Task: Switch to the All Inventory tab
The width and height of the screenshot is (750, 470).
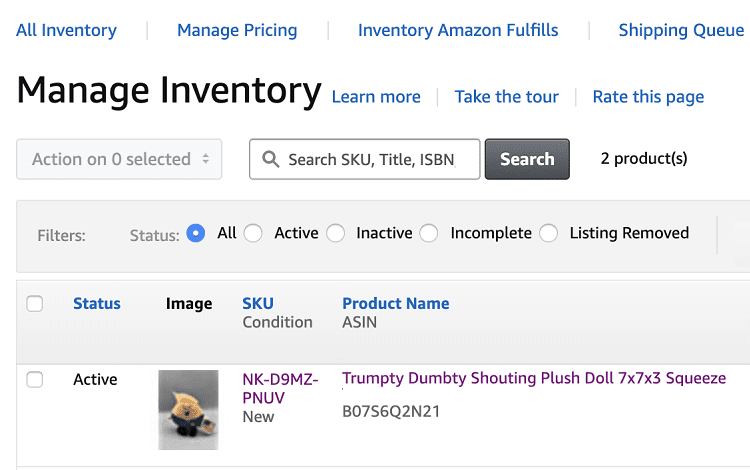Action: click(66, 30)
